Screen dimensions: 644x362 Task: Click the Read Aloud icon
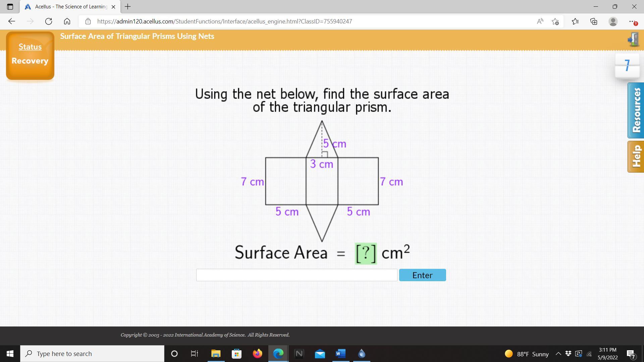(540, 21)
